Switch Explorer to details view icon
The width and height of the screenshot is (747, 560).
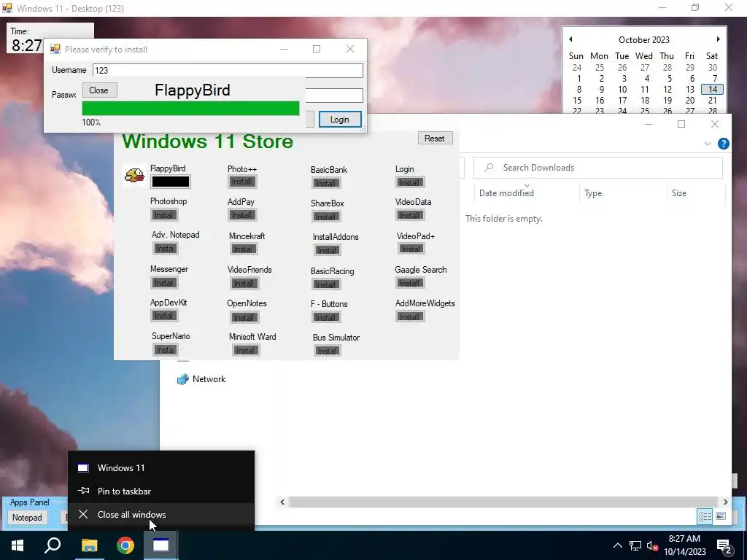pyautogui.click(x=705, y=516)
